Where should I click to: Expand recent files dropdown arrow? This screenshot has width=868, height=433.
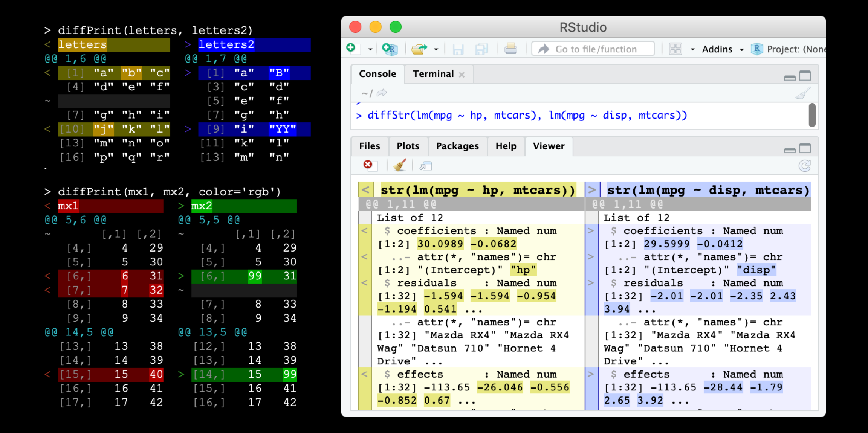click(x=436, y=49)
